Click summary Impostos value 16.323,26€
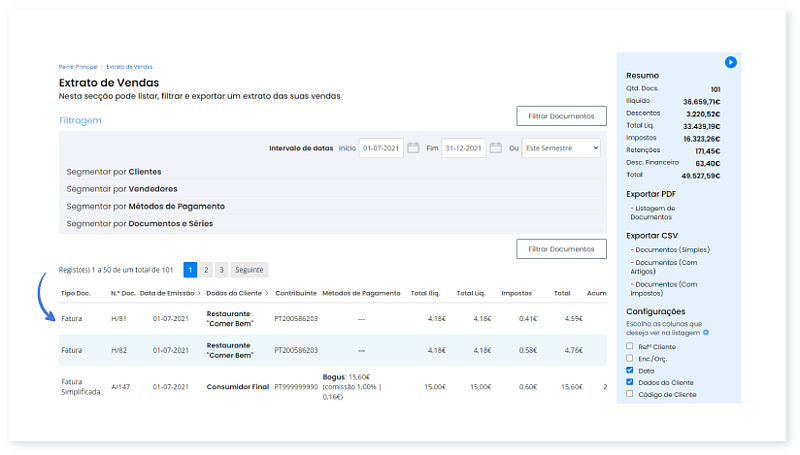 (x=702, y=139)
